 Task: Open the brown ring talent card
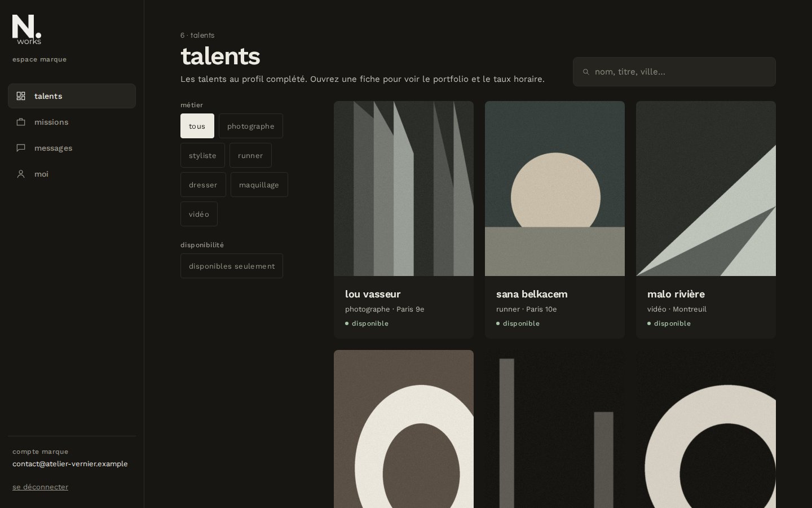click(404, 429)
